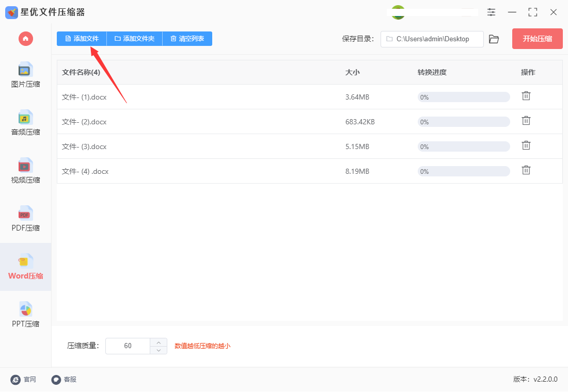Open the 音频压缩 audio compression section
Screen dimensions: 568x392
(25, 123)
